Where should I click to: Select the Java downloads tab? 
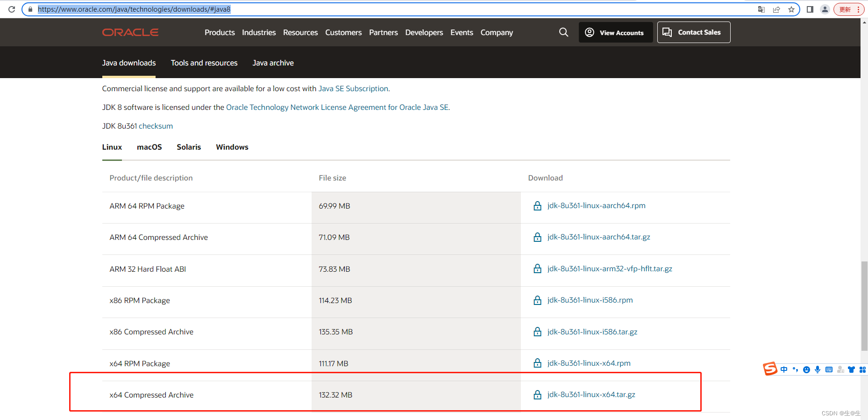pos(129,63)
